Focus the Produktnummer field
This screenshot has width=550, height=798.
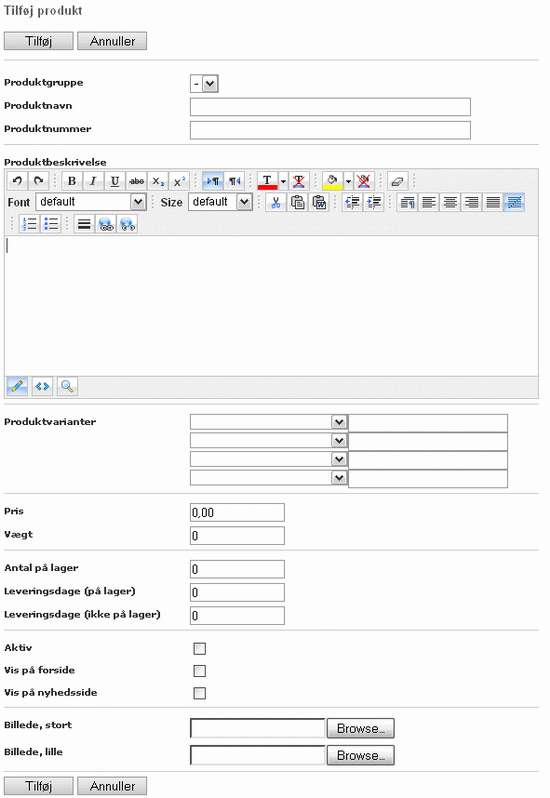point(330,130)
